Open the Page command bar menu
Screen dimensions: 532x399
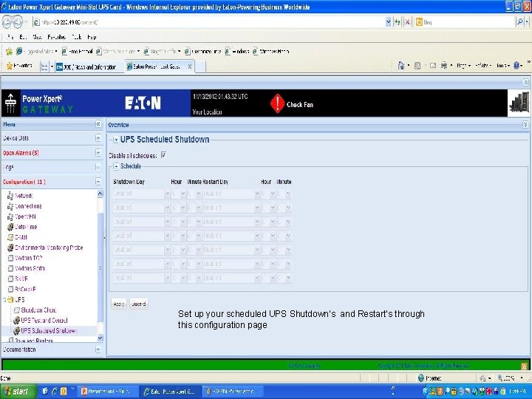463,66
